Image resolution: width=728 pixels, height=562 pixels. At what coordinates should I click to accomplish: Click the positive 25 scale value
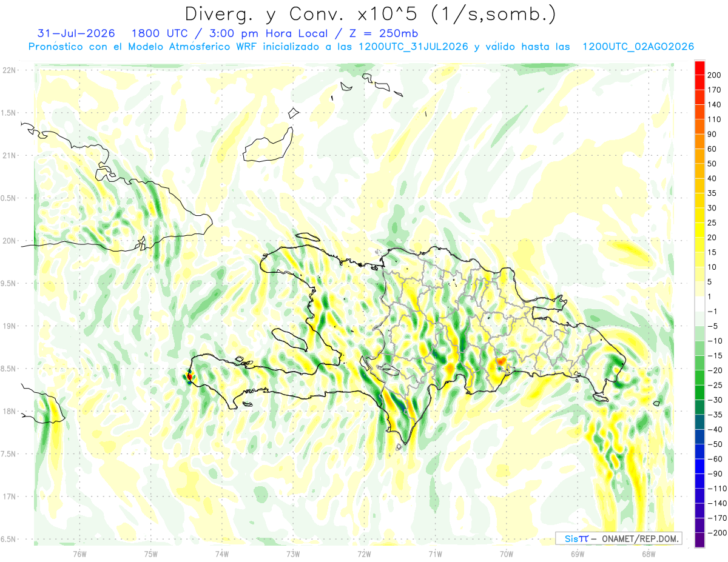coord(712,222)
